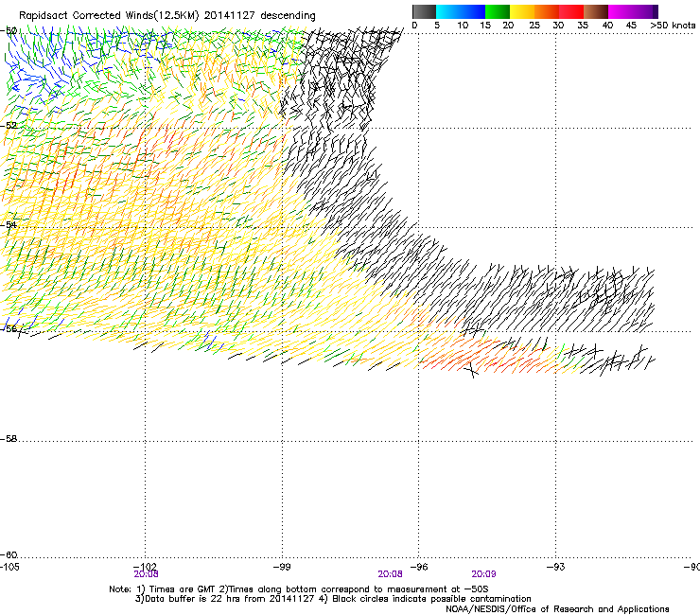Image resolution: width=700 pixels, height=615 pixels.
Task: Click the '-54' latitude axis label
Action: point(9,224)
